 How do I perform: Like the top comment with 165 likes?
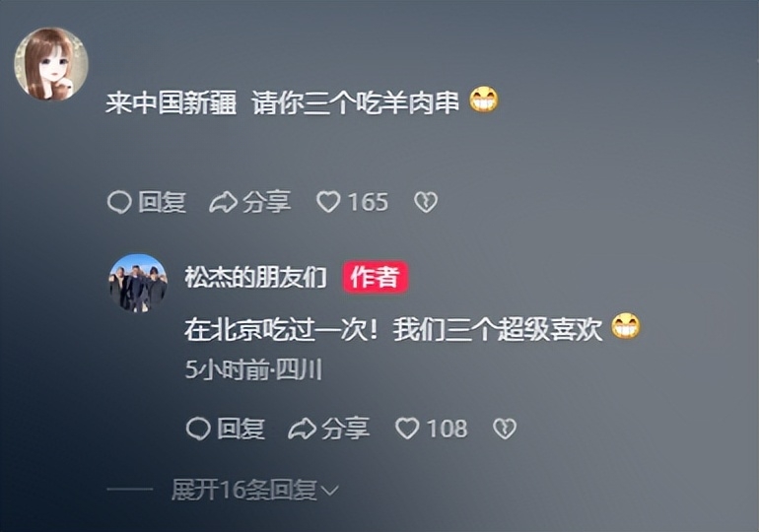(328, 202)
